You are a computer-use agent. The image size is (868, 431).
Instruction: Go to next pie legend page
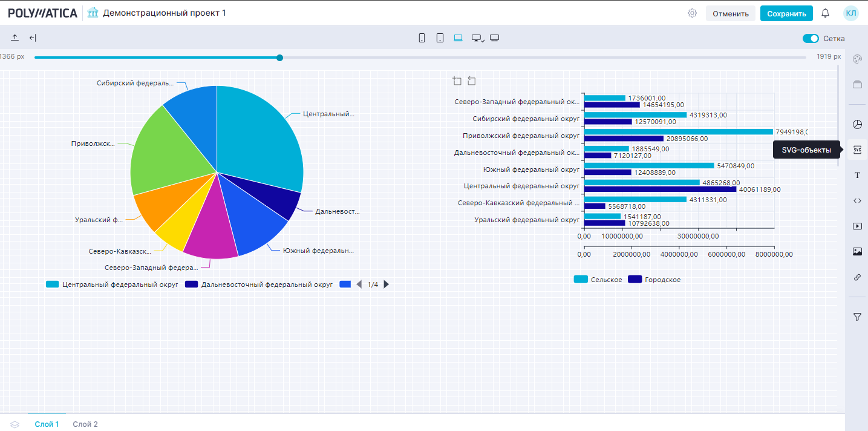click(387, 285)
